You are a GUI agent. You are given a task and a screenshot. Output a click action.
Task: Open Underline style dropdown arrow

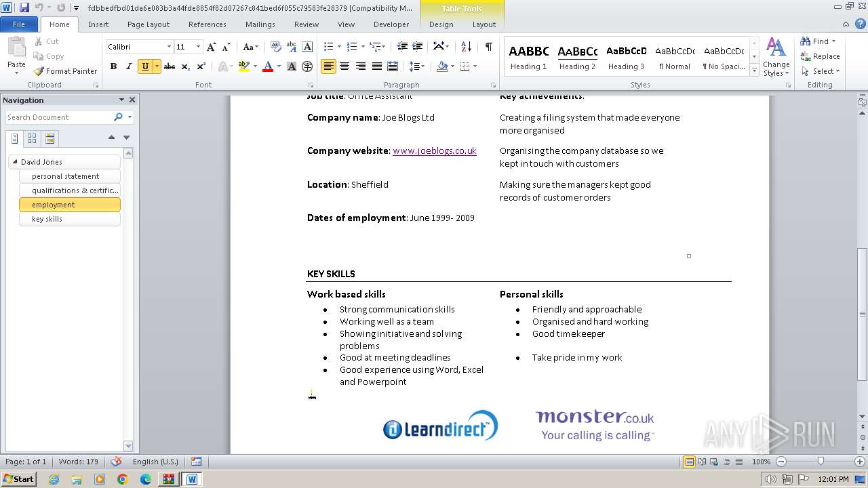(157, 66)
